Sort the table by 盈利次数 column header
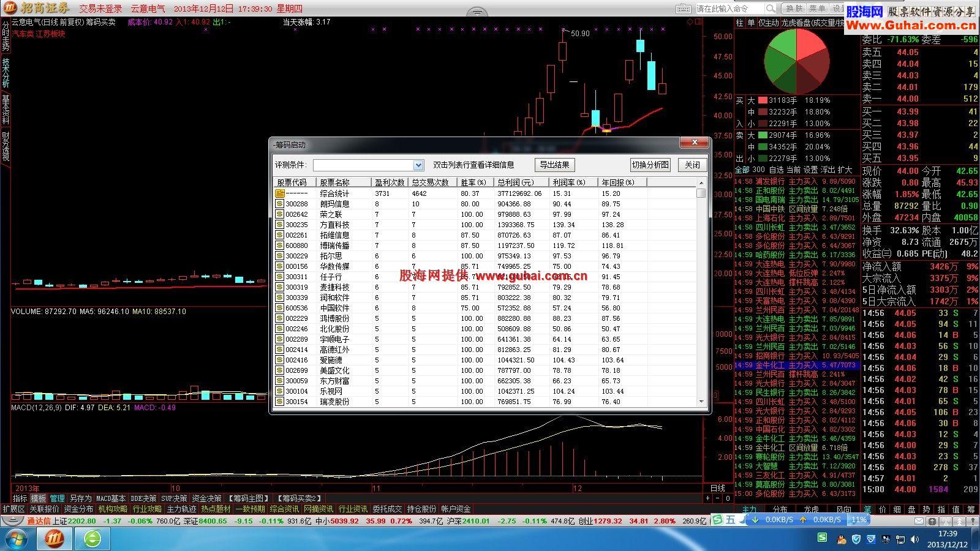This screenshot has height=551, width=980. click(390, 182)
